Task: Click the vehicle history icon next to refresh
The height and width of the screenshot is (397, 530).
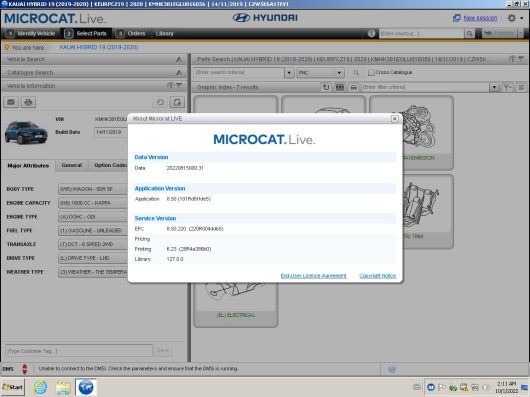Action: pos(177,102)
